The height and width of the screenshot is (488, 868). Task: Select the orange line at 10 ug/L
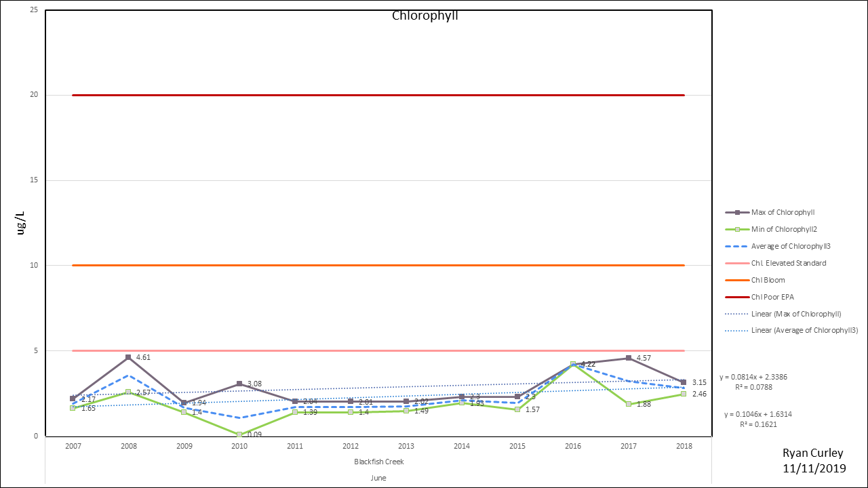(380, 265)
